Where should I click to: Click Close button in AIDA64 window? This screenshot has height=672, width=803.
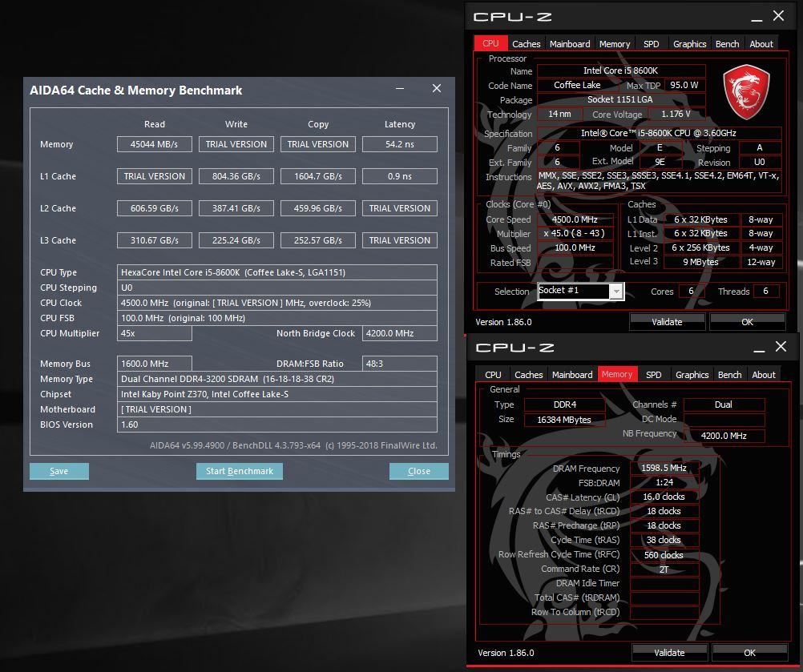coord(419,472)
